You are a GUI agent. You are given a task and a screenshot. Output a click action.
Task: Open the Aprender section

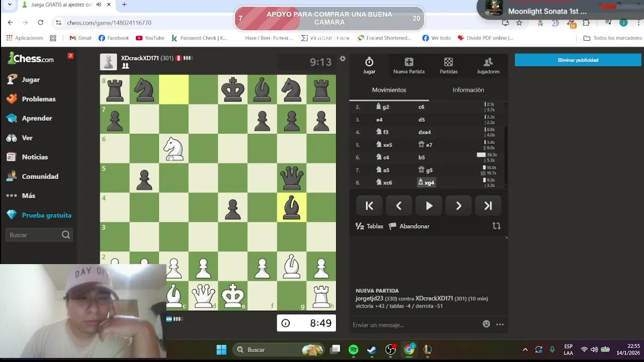pyautogui.click(x=29, y=118)
